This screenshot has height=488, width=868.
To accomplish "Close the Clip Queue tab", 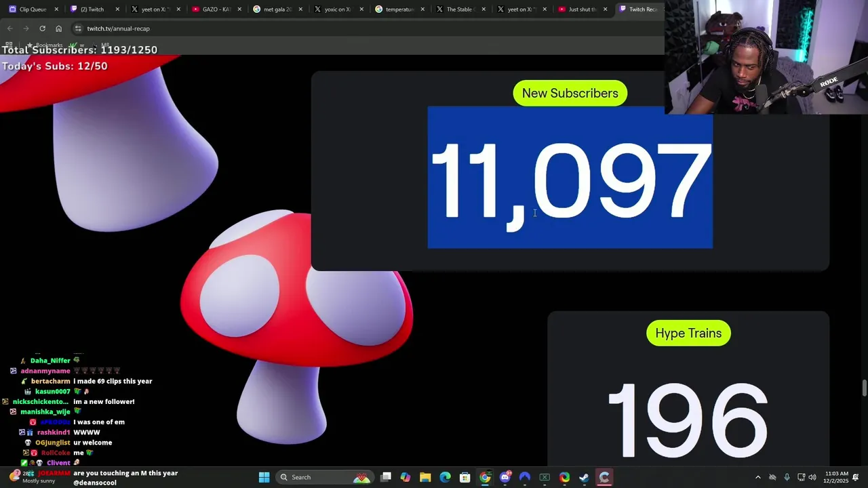I will (56, 9).
